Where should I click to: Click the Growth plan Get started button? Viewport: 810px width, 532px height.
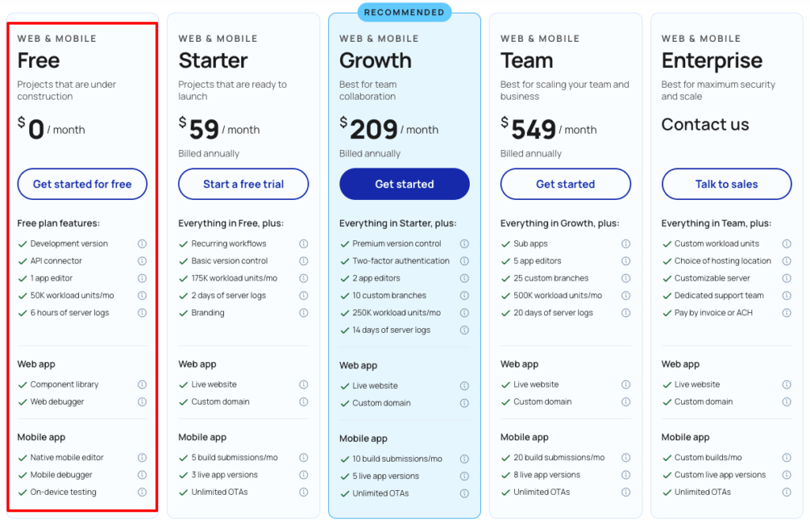[404, 184]
